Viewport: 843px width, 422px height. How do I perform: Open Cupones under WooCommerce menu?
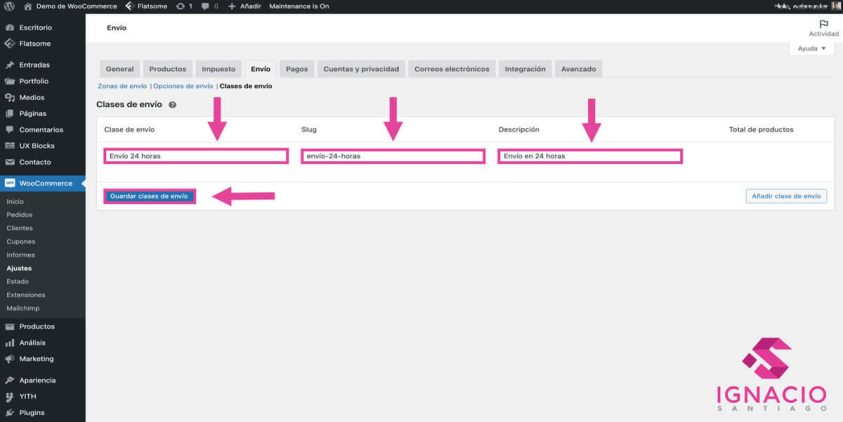(21, 241)
